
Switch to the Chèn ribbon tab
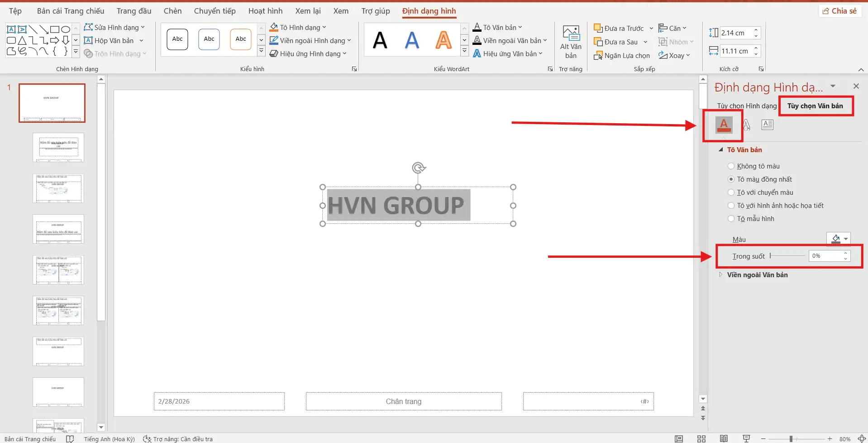(x=172, y=10)
